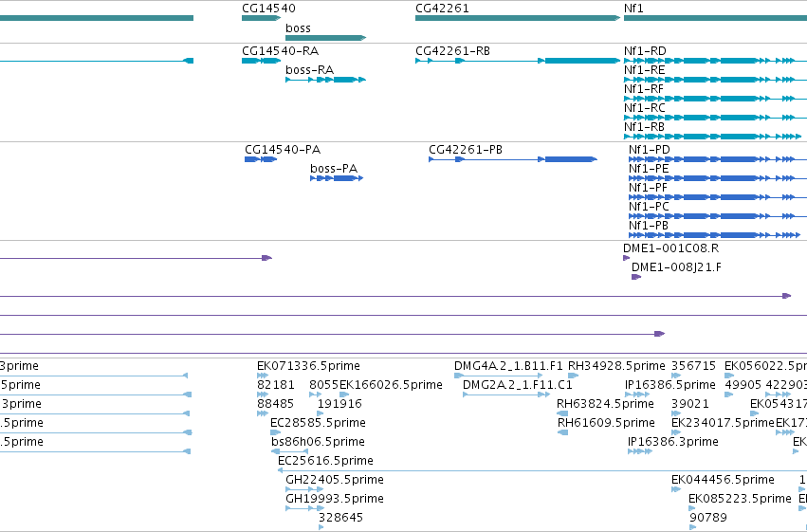This screenshot has width=807, height=532.
Task: Select EST labeled 39021
Action: (676, 414)
